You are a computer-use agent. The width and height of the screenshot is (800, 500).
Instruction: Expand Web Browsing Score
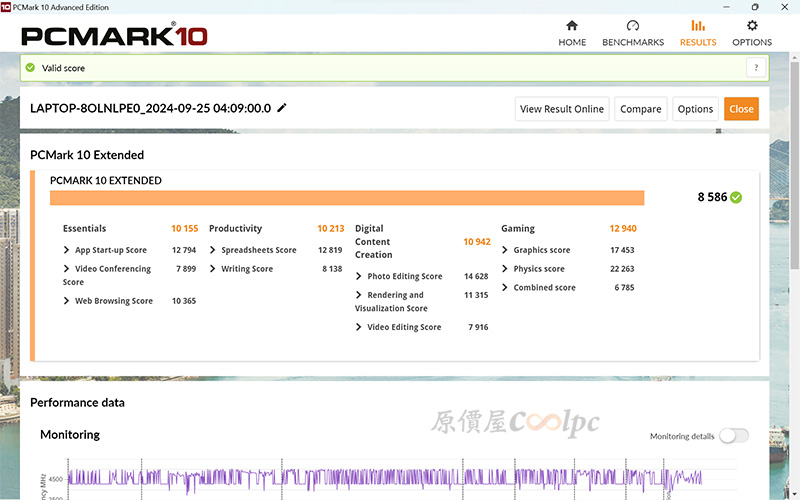coord(66,301)
